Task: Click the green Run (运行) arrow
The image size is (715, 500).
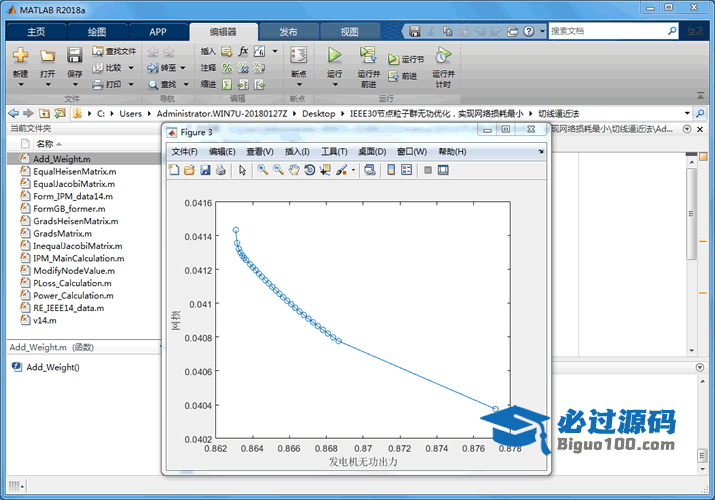Action: tap(334, 56)
